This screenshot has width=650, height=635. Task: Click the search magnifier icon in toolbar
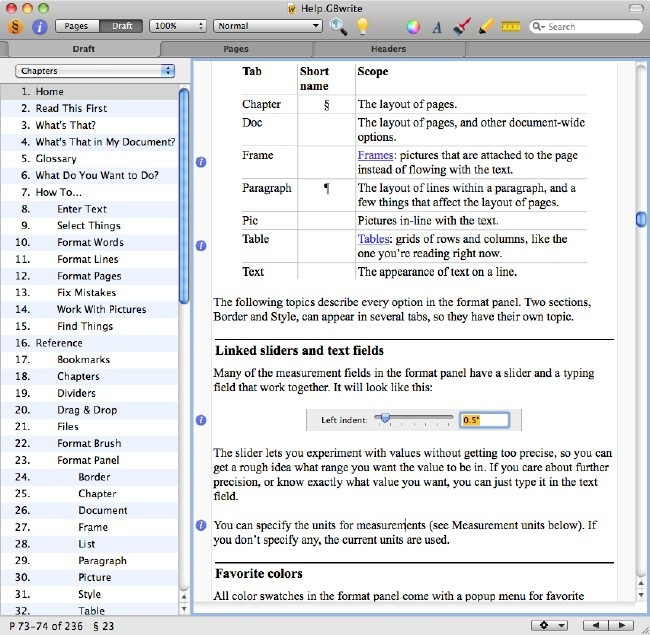coord(538,27)
